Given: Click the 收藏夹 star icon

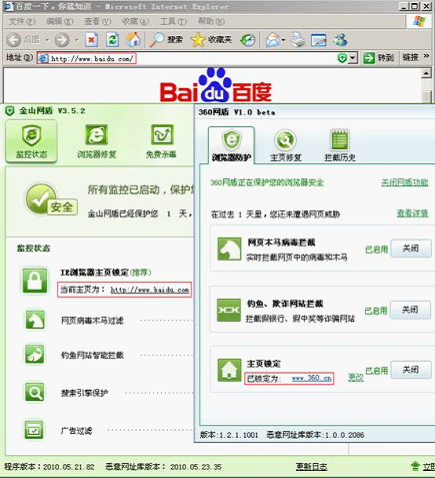Looking at the screenshot, I should 198,40.
